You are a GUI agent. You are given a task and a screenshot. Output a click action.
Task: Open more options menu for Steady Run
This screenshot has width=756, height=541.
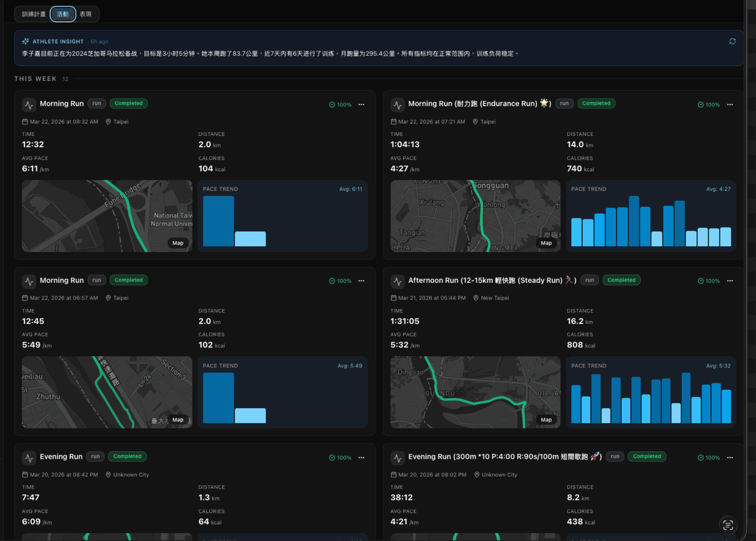tap(730, 281)
